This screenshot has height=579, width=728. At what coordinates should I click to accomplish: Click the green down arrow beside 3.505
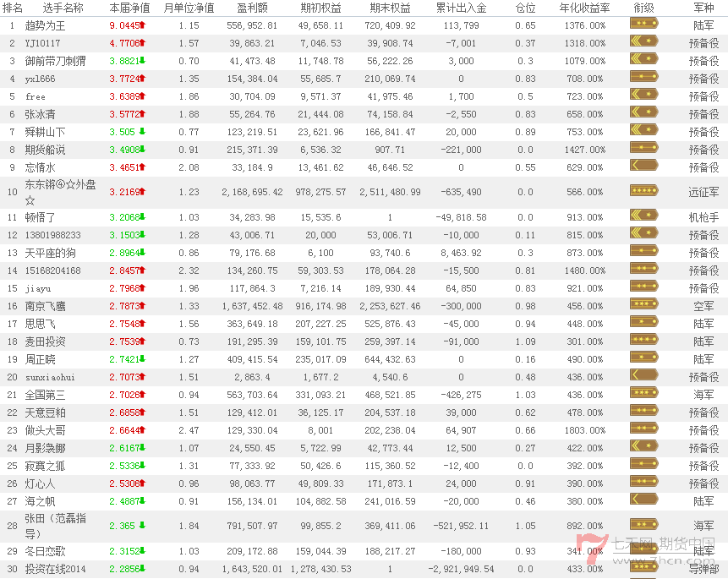coord(142,131)
